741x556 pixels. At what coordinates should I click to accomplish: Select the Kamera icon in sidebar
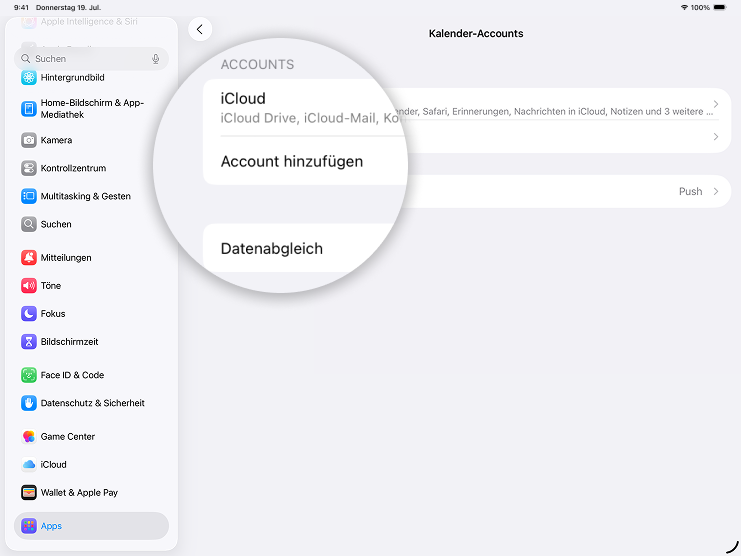29,140
